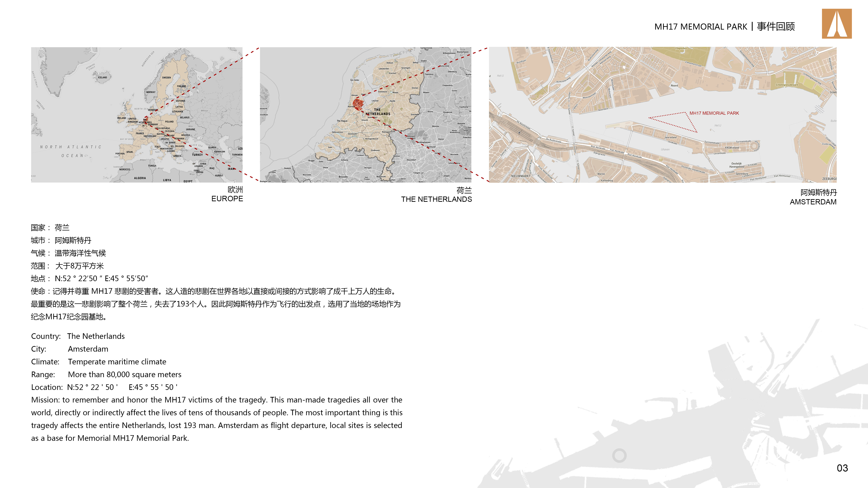Select the '国家： 荷兰' line
Screen dimensions: 868x488
pos(50,228)
